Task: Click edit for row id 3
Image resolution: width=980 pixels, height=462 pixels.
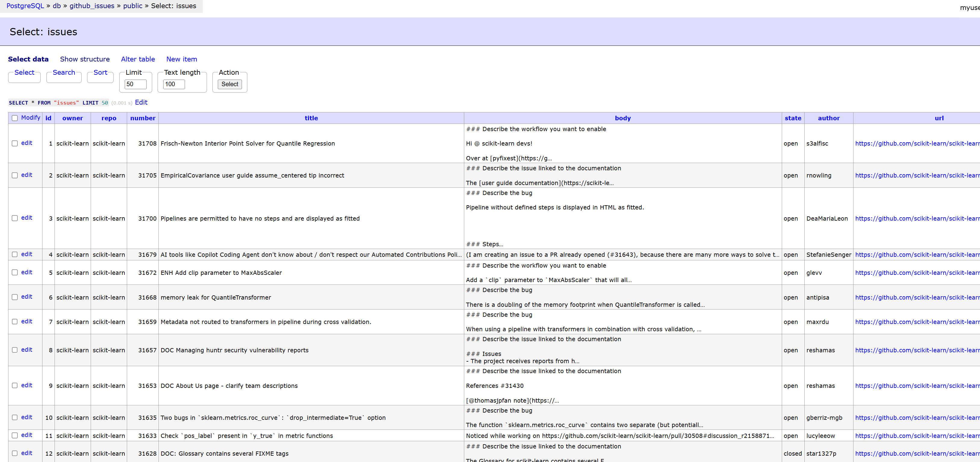Action: pyautogui.click(x=27, y=218)
